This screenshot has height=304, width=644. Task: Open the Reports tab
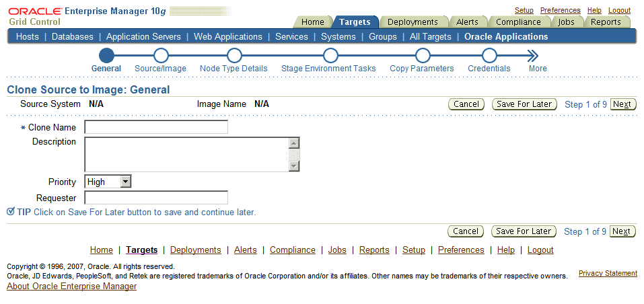click(606, 22)
